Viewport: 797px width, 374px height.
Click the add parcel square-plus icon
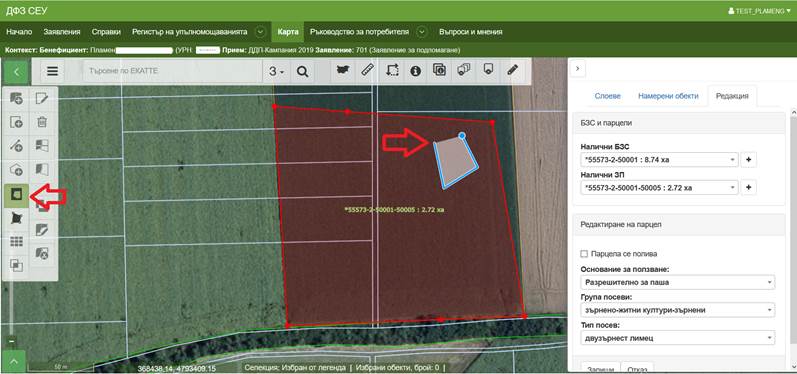(x=17, y=122)
